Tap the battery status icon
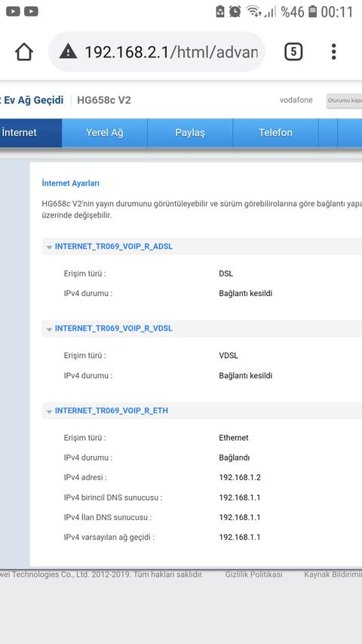The image size is (362, 644). tap(313, 11)
